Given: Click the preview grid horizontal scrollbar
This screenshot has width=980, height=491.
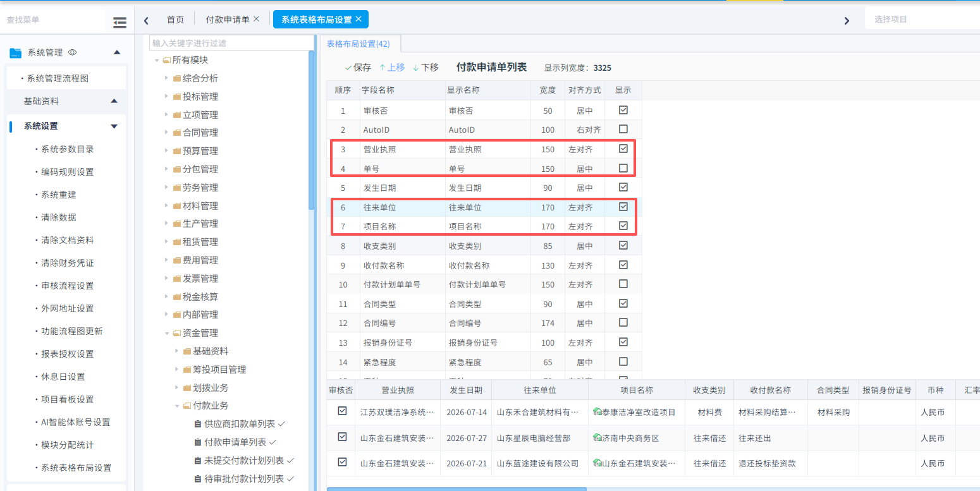Looking at the screenshot, I should (x=456, y=488).
